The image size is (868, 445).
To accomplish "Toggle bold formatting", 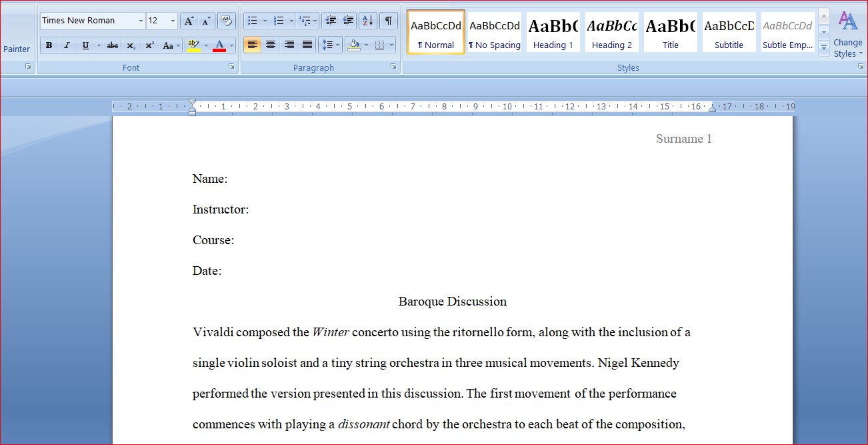I will [49, 45].
